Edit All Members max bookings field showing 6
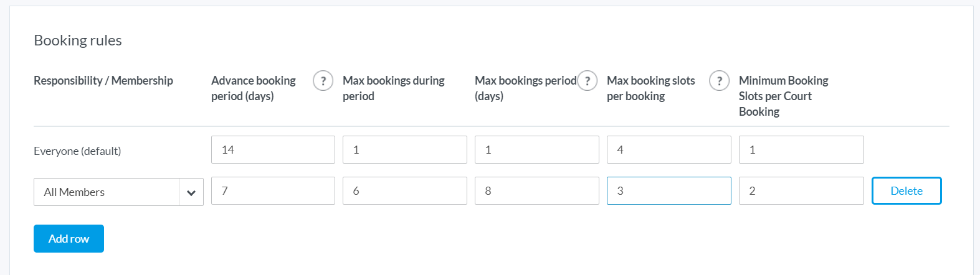The height and width of the screenshot is (275, 980). [405, 191]
